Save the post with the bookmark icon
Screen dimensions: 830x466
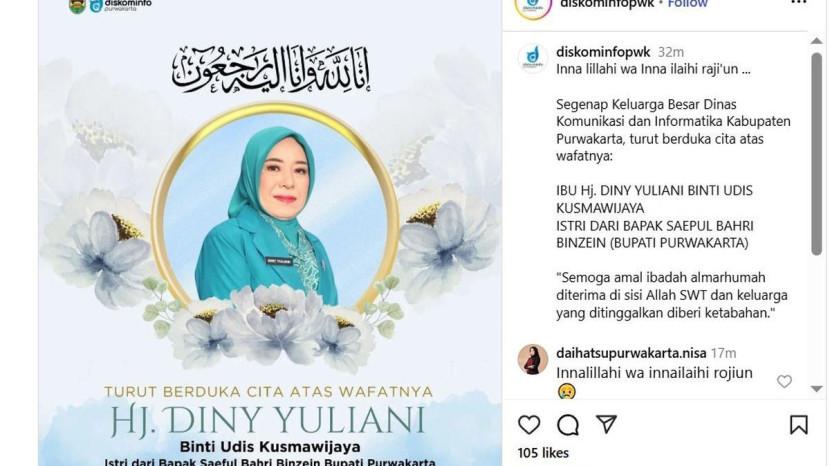pos(799,425)
